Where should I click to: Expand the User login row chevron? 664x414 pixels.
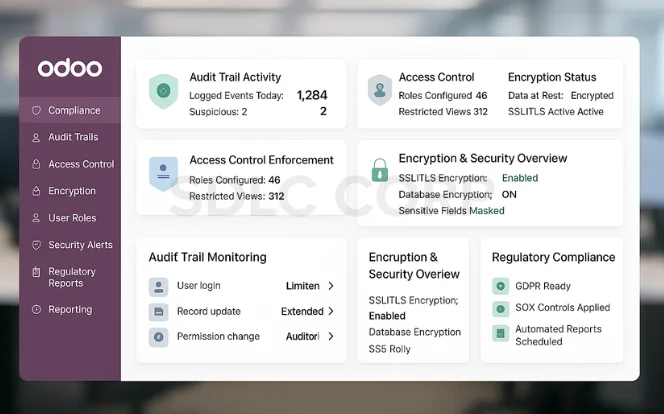(331, 286)
